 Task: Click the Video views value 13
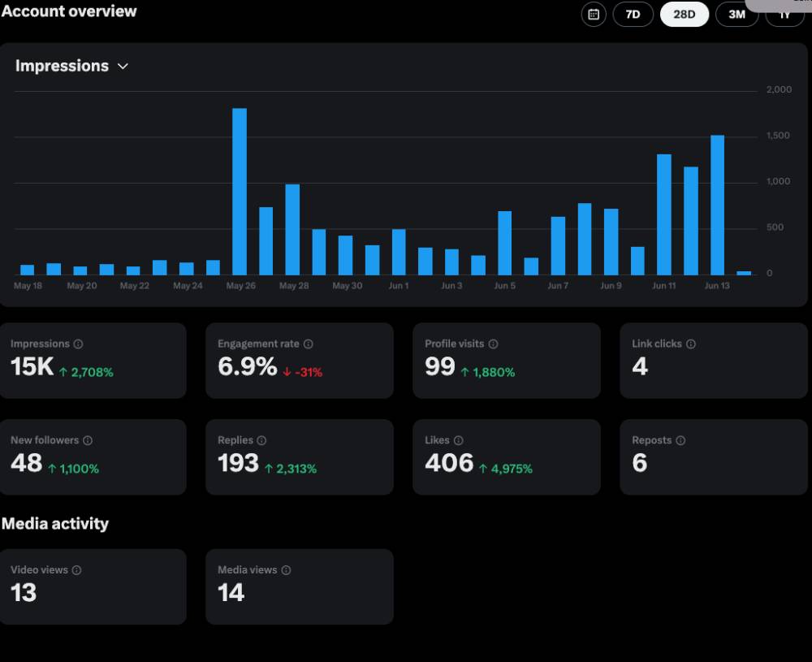click(24, 593)
